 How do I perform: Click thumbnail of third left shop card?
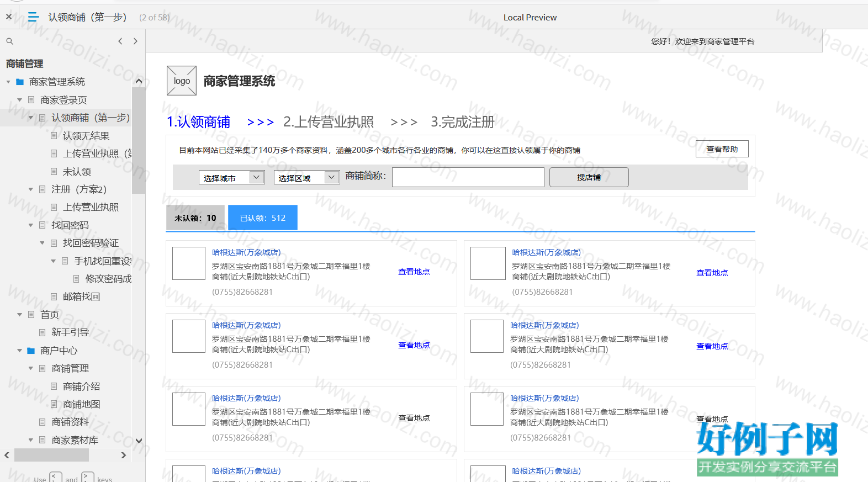point(189,409)
